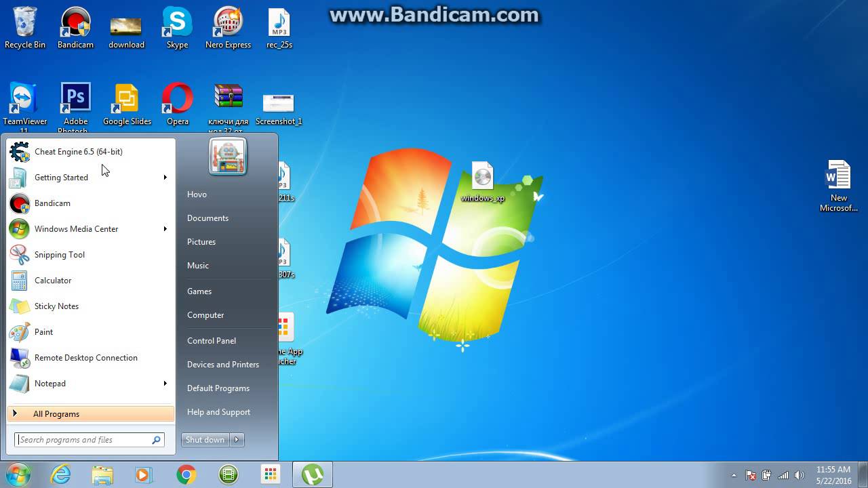The height and width of the screenshot is (488, 868).
Task: Click the Start orb button
Action: coord(18,474)
